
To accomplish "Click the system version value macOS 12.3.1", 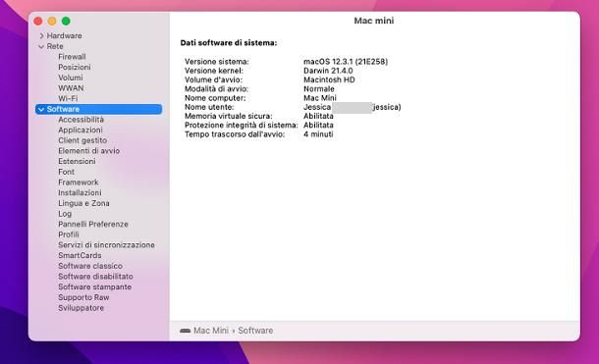I will [x=346, y=62].
